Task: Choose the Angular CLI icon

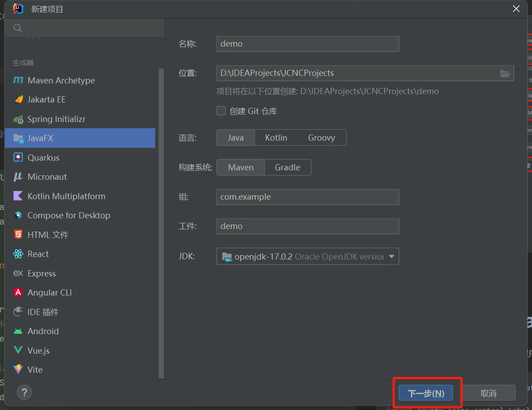Action: click(18, 292)
